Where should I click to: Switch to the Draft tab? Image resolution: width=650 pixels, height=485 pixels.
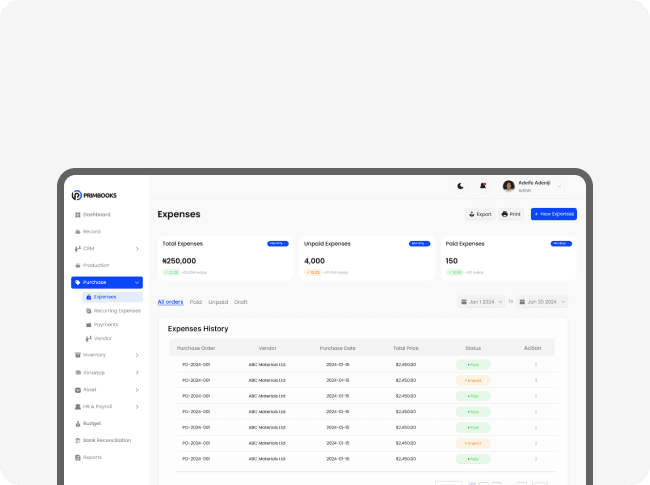(240, 302)
